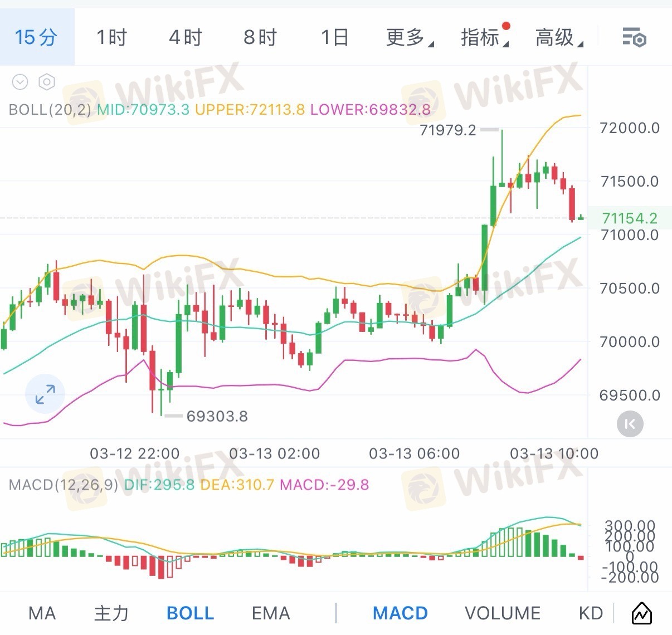Toggle the BOLL main indicator
This screenshot has height=635, width=672.
pos(190,613)
